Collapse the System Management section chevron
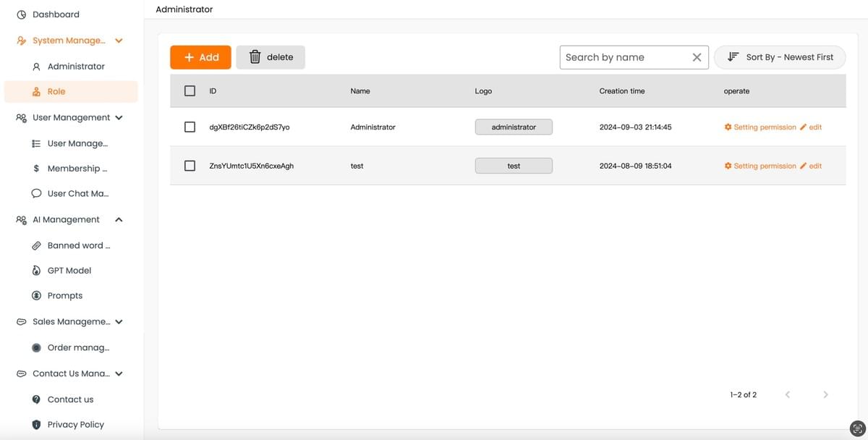This screenshot has width=868, height=440. click(x=119, y=41)
